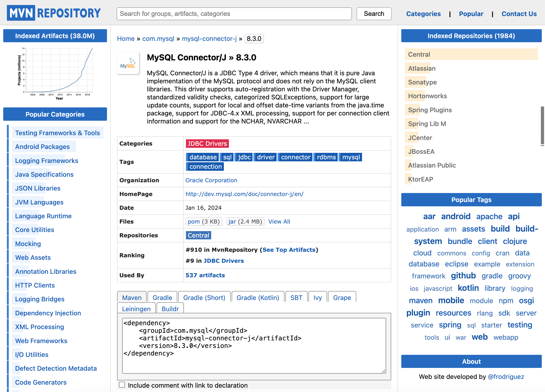Open the JDBC Drivers category badge
The height and width of the screenshot is (392, 545).
(207, 143)
